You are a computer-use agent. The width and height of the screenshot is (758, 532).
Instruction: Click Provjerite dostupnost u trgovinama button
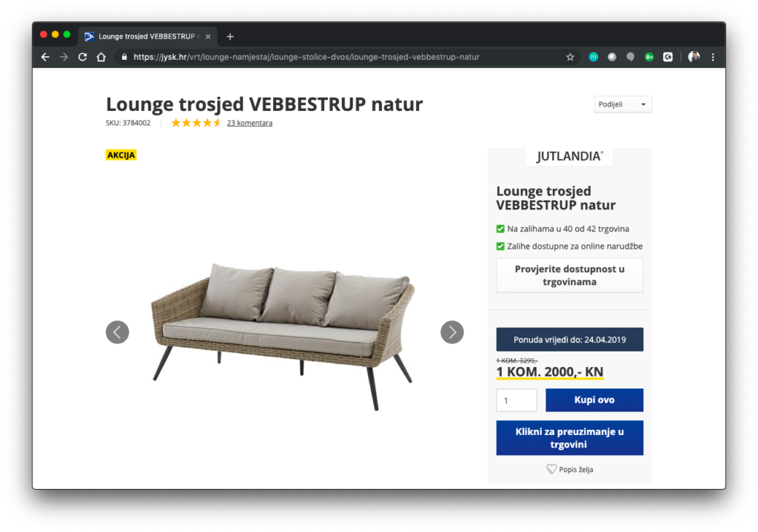tap(569, 275)
